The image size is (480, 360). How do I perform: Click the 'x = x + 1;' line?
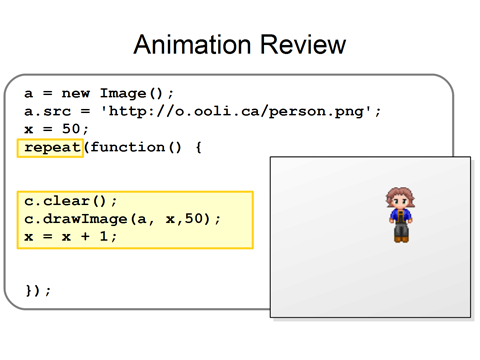(70, 237)
